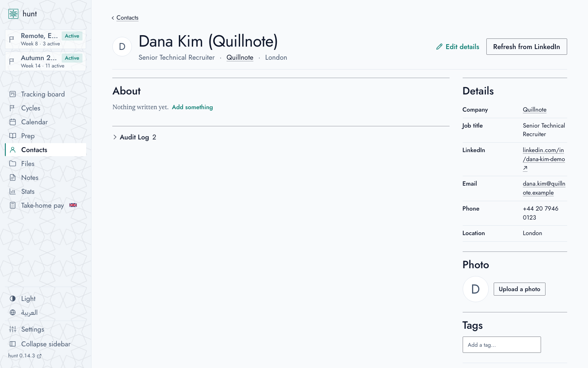588x368 pixels.
Task: Expand the Audit Log section
Action: (134, 137)
